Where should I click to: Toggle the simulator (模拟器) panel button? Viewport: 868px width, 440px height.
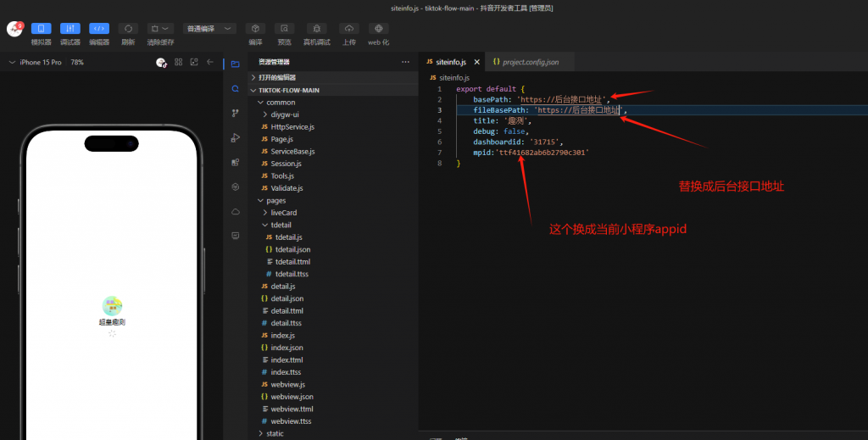tap(41, 29)
